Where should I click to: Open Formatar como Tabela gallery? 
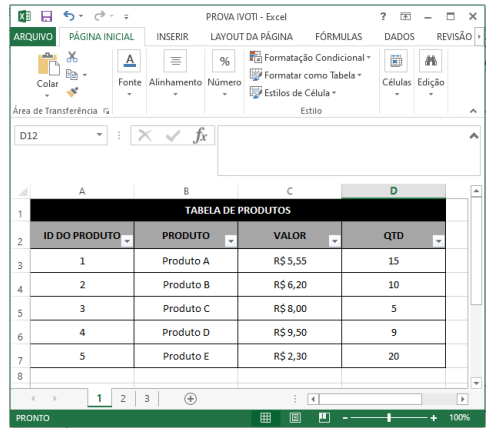[306, 75]
